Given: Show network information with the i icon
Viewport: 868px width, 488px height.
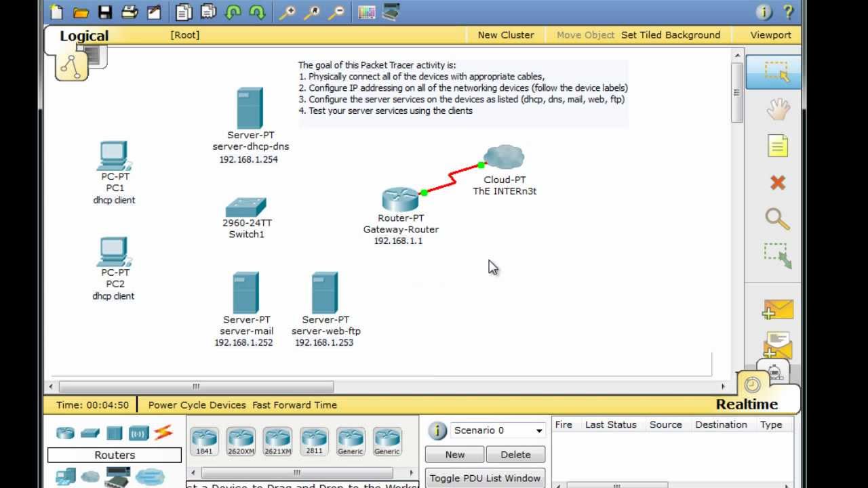Looking at the screenshot, I should [x=764, y=12].
